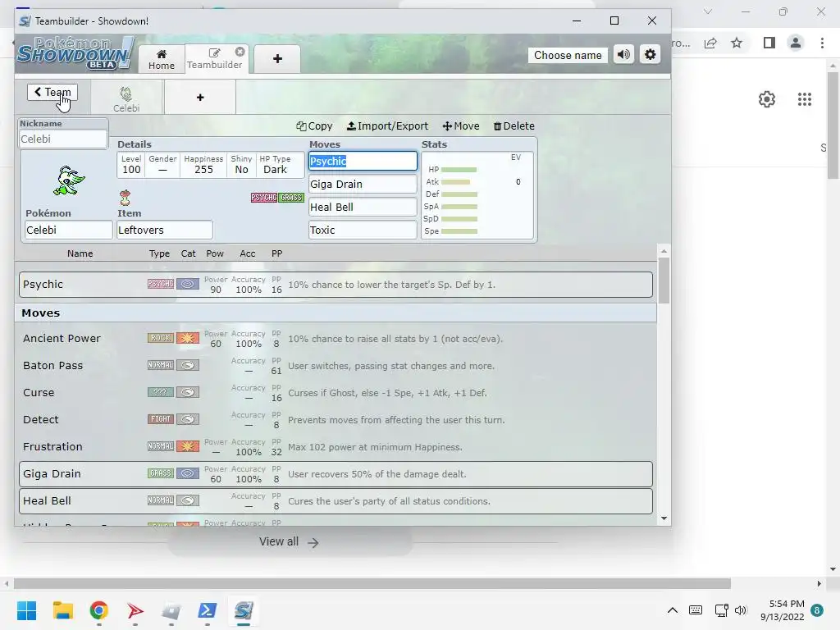Click the HP stat bar
This screenshot has width=840, height=630.
point(459,170)
